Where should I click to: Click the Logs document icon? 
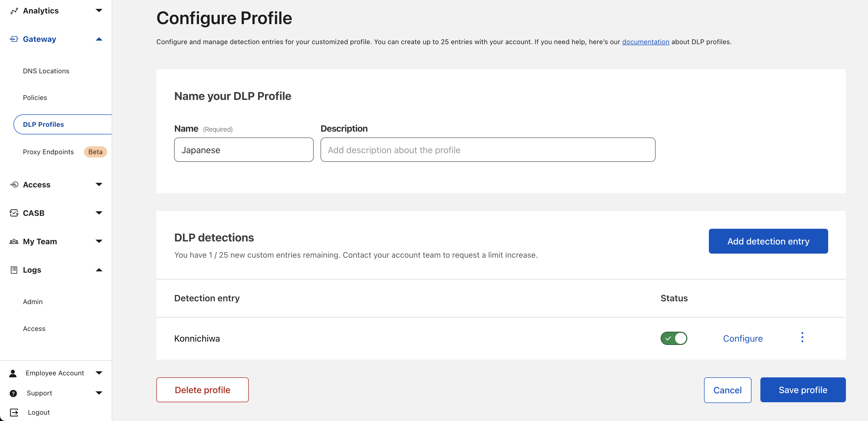14,270
